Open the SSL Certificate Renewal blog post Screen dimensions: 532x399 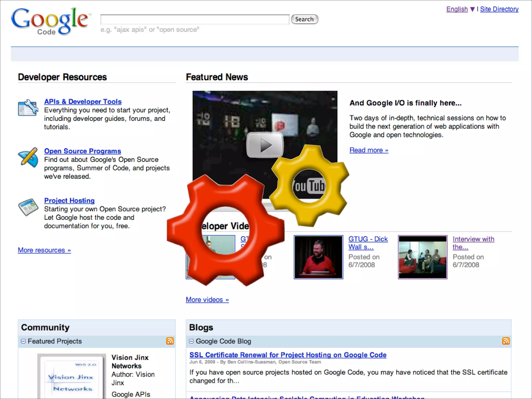pyautogui.click(x=288, y=355)
